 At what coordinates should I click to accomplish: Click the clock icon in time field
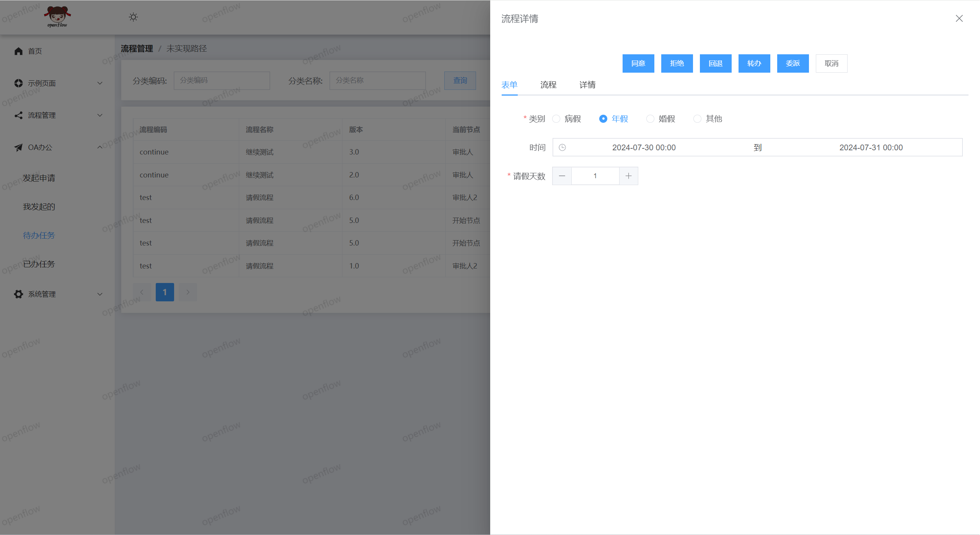tap(562, 148)
